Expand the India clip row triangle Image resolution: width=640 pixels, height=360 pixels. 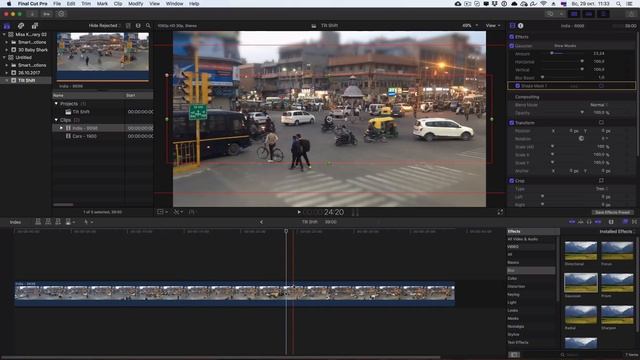click(62, 128)
